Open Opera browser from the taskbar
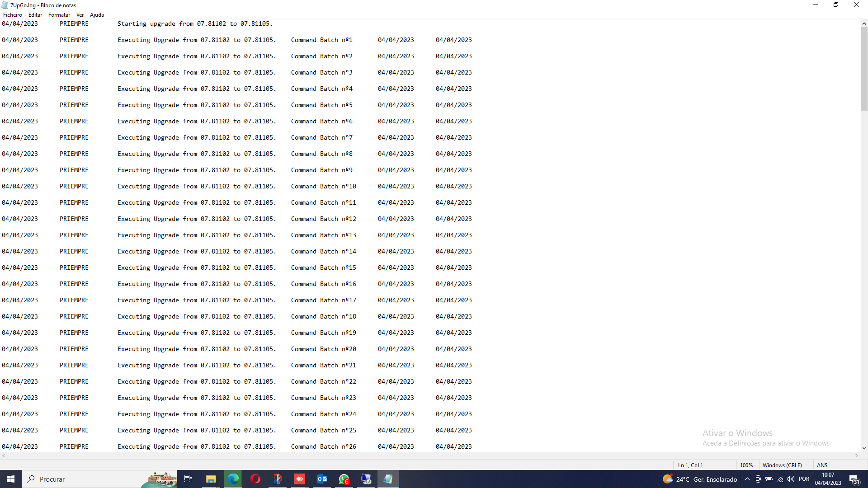The height and width of the screenshot is (488, 868). click(255, 479)
